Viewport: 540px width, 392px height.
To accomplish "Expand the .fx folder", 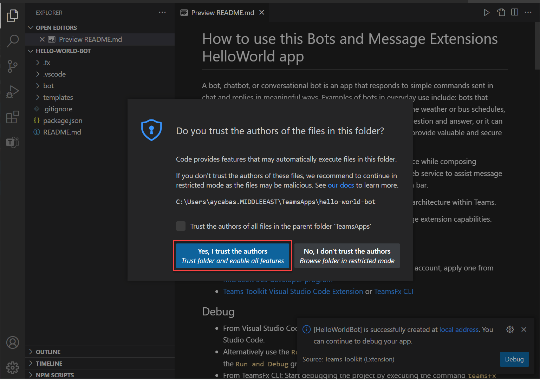I will click(100, 63).
